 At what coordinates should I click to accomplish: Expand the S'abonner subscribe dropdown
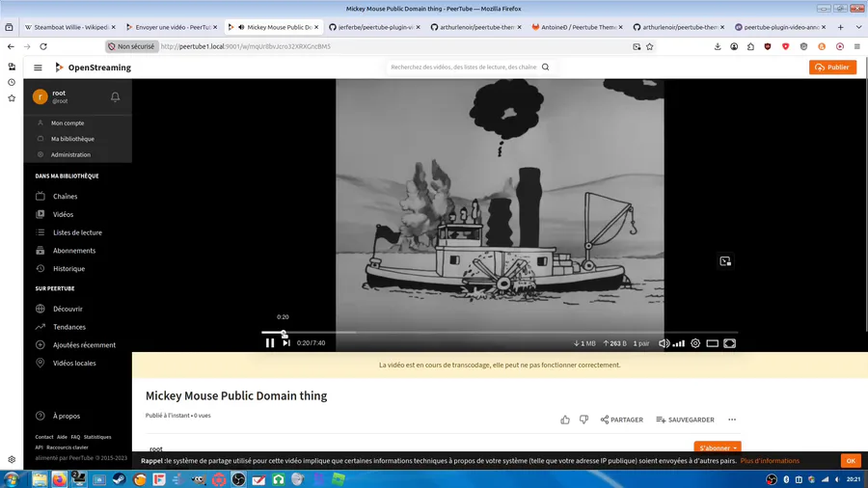718,447
